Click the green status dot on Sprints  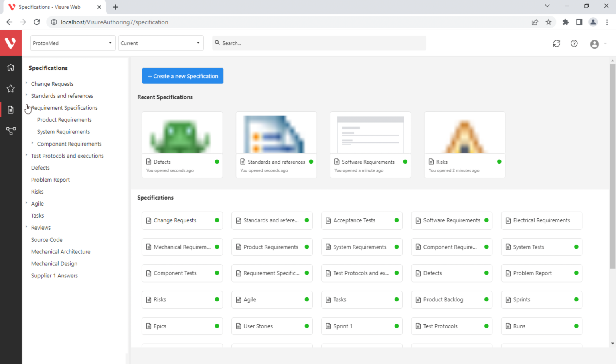[x=576, y=299]
